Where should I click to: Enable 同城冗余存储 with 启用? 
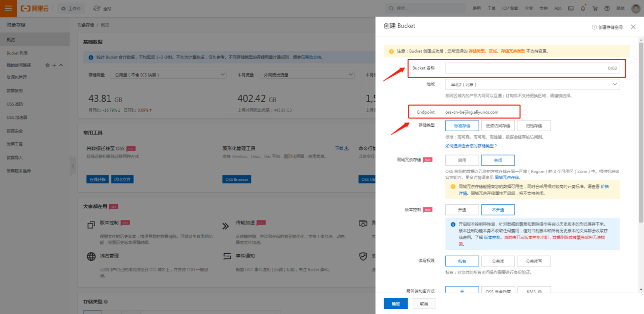462,160
